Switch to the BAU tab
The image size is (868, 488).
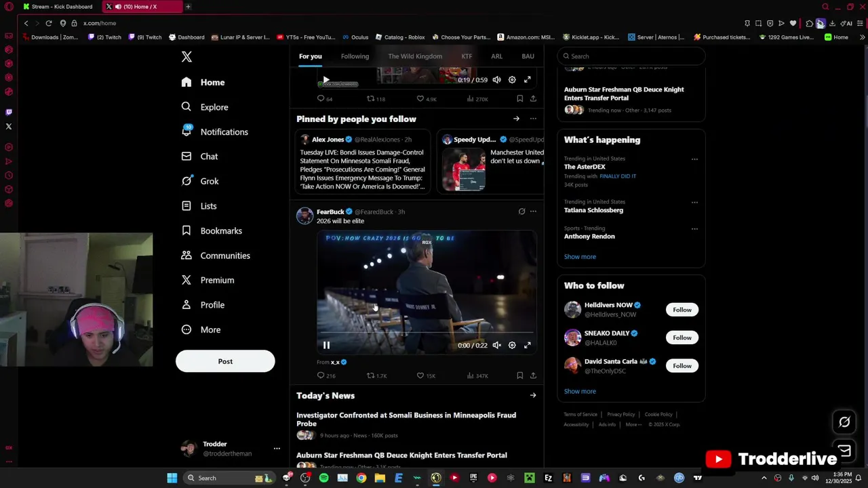[528, 56]
